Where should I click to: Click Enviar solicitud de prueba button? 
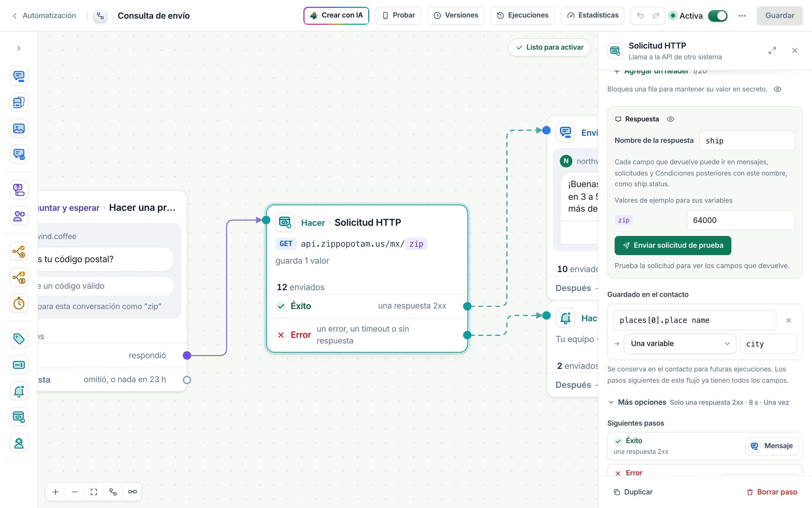tap(673, 245)
